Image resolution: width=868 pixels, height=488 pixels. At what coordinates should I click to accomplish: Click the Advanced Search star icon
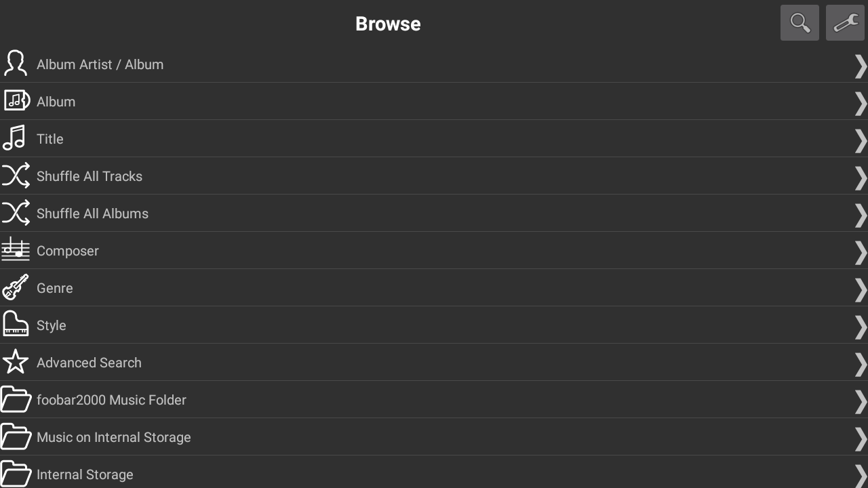16,361
